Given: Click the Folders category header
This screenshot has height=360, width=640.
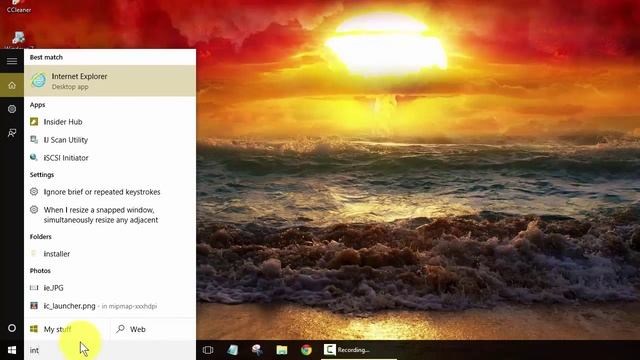Looking at the screenshot, I should [40, 237].
